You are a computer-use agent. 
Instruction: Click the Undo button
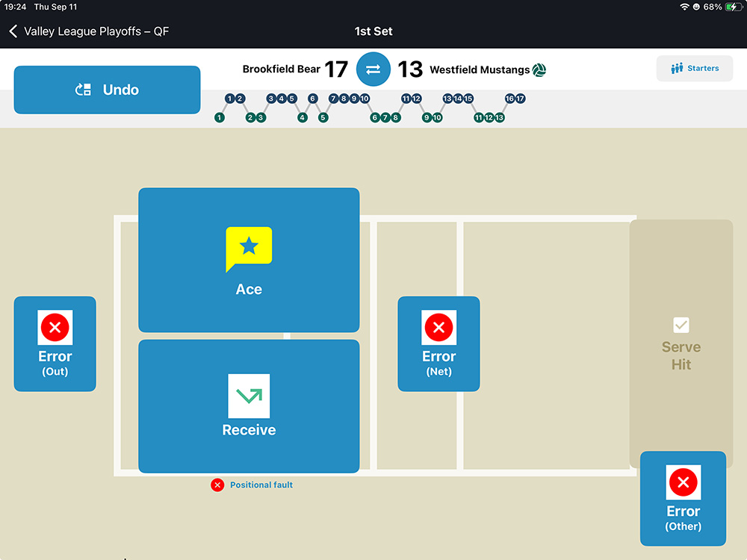point(107,90)
